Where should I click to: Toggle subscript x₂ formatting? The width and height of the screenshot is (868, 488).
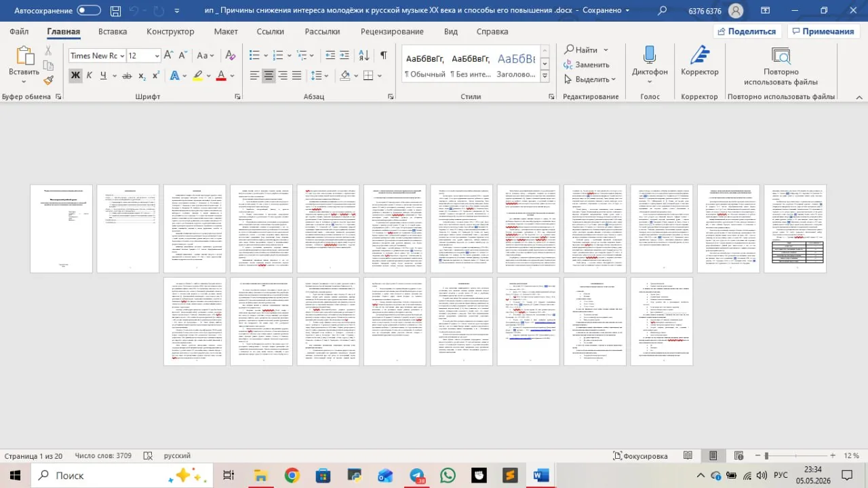143,75
